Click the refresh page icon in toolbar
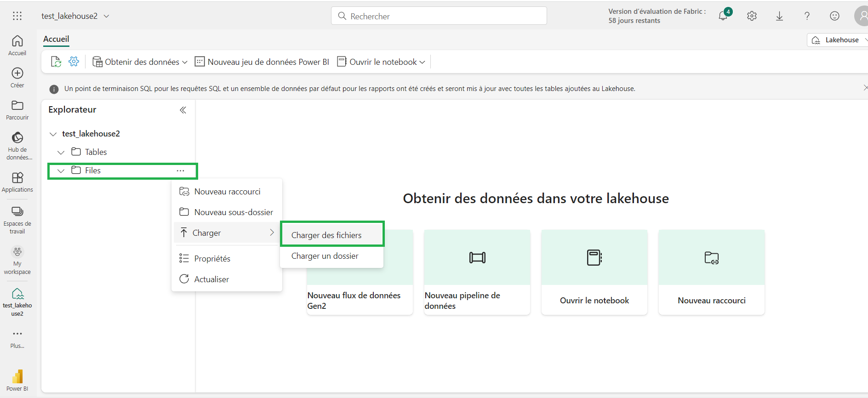868x398 pixels. pyautogui.click(x=56, y=62)
